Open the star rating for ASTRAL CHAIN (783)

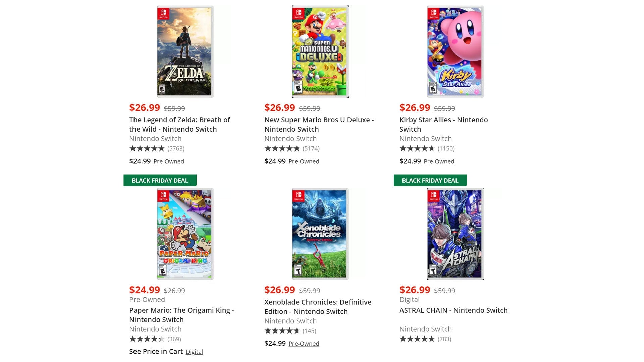pos(417,339)
